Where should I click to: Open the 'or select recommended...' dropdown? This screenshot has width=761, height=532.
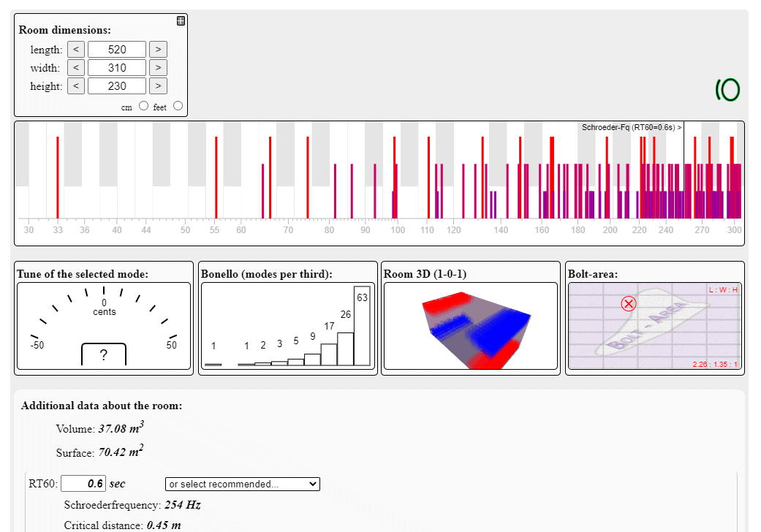point(243,484)
